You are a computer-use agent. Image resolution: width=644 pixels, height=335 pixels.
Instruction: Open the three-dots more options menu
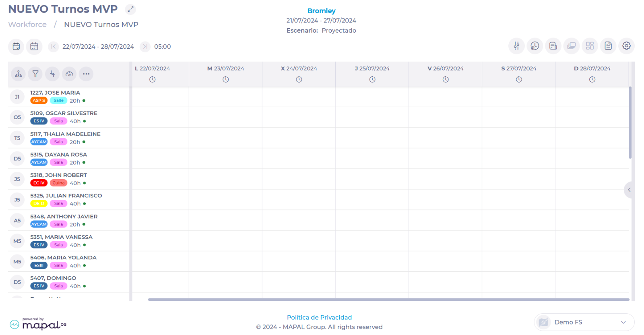86,74
